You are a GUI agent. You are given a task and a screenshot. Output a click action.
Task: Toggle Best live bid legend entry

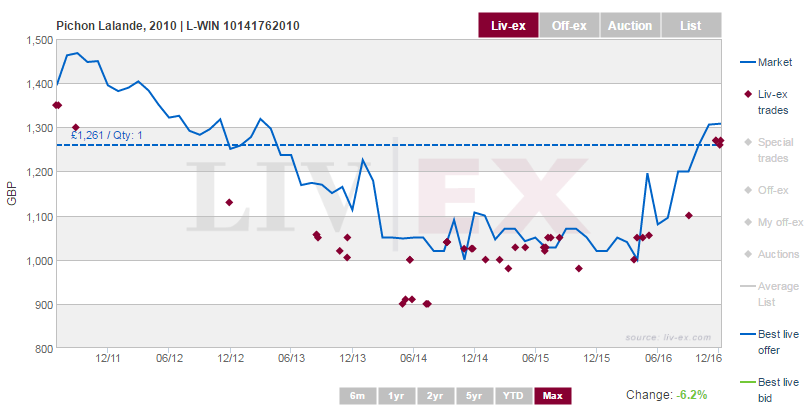pyautogui.click(x=769, y=390)
